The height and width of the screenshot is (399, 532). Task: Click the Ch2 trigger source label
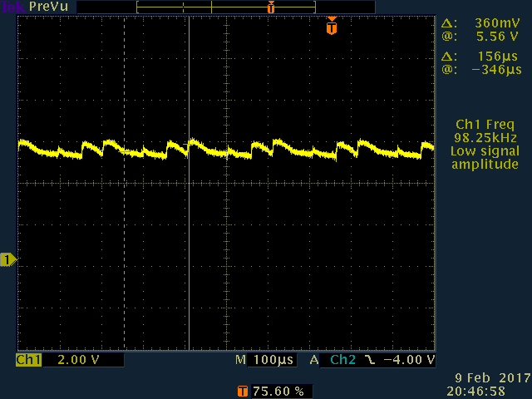(x=342, y=360)
